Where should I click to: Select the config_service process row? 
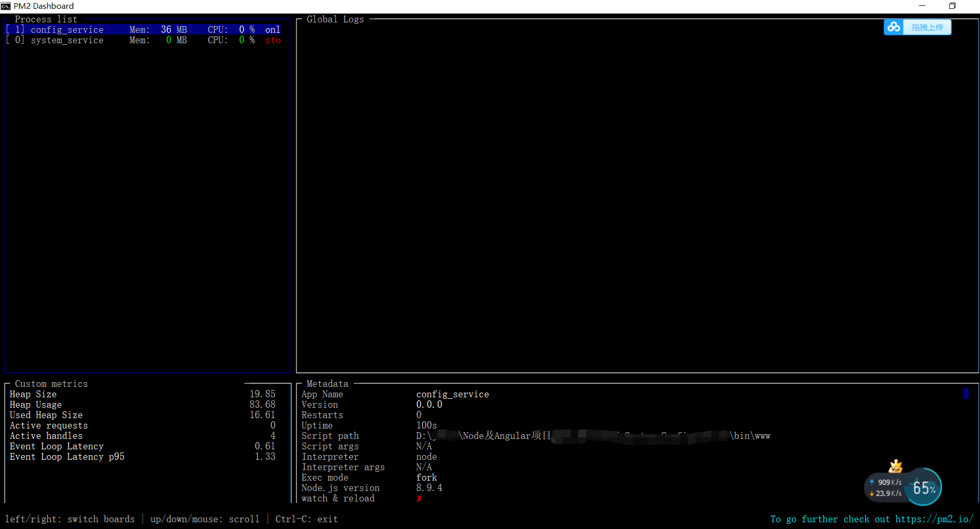pyautogui.click(x=143, y=30)
